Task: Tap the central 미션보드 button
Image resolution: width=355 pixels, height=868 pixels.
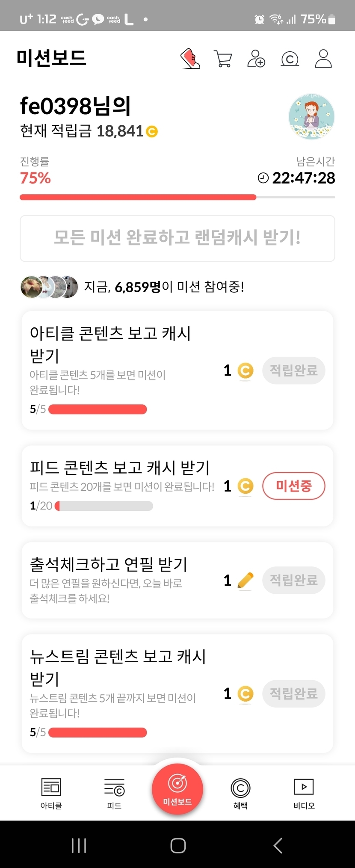Action: 177,789
